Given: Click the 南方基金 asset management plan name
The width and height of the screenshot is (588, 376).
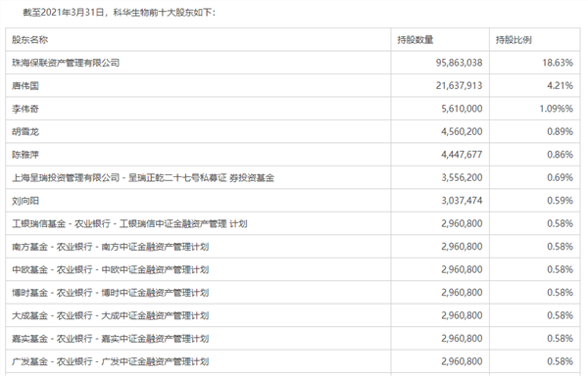Looking at the screenshot, I should [110, 247].
